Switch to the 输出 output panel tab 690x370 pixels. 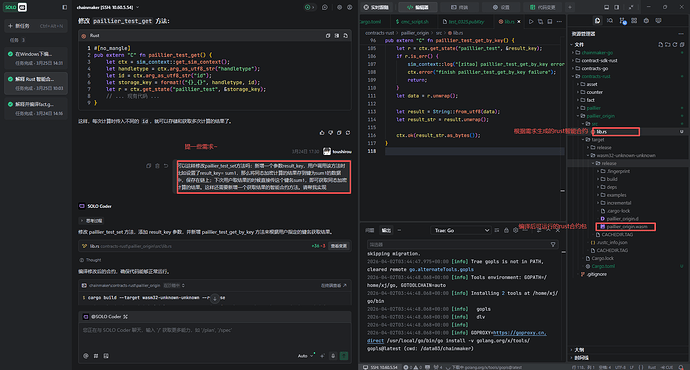(x=386, y=231)
